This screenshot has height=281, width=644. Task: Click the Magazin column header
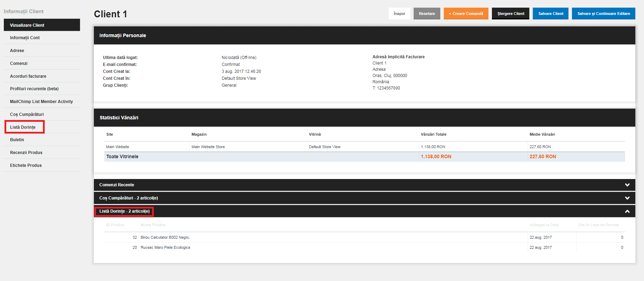tap(199, 134)
